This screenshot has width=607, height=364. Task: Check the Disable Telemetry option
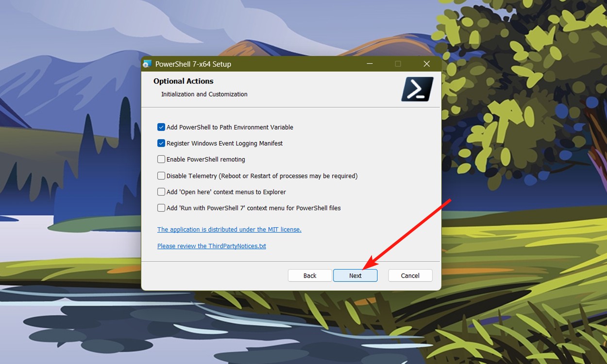click(x=161, y=175)
